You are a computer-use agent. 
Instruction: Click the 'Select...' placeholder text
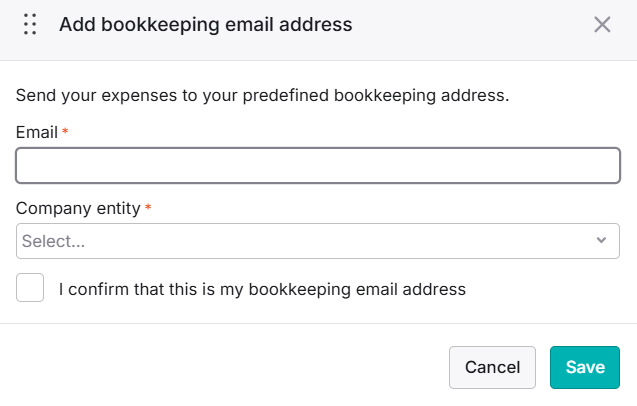53,241
